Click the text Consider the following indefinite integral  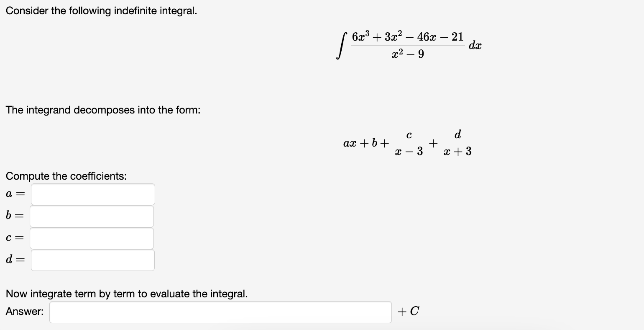(102, 10)
